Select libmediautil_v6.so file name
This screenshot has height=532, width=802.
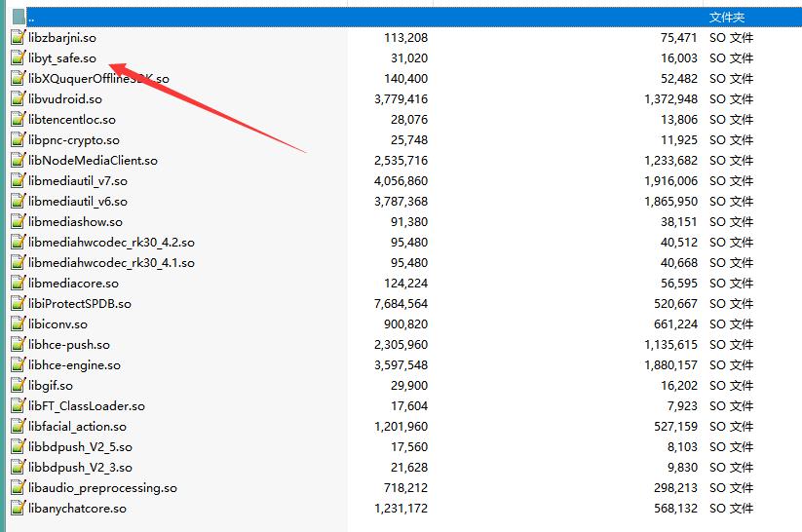point(78,202)
